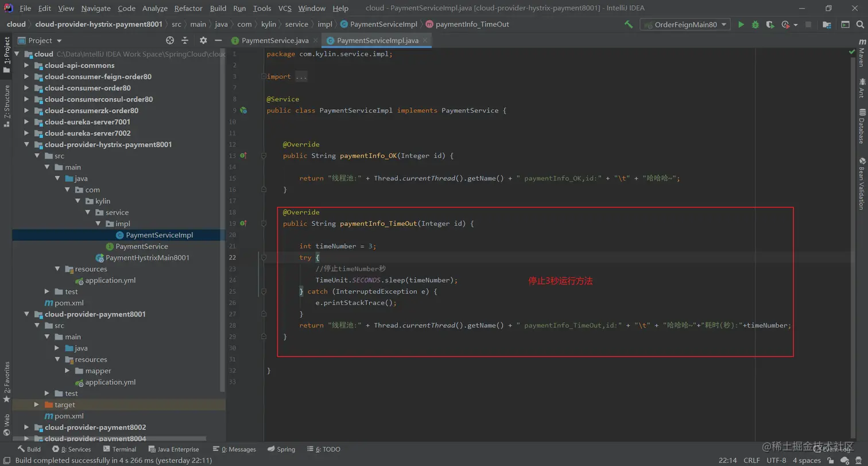Fold the paymentInfo_TimeOut method in gutter
Viewport: 868px width, 466px height.
coord(263,224)
